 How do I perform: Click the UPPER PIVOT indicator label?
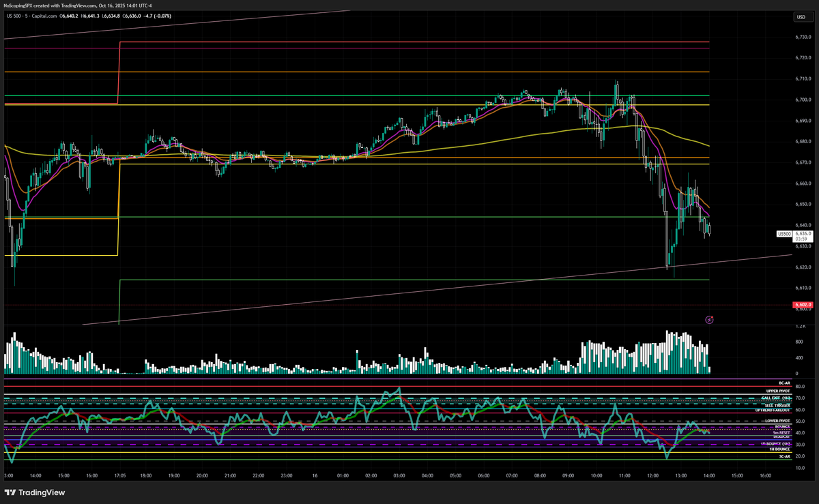point(778,391)
